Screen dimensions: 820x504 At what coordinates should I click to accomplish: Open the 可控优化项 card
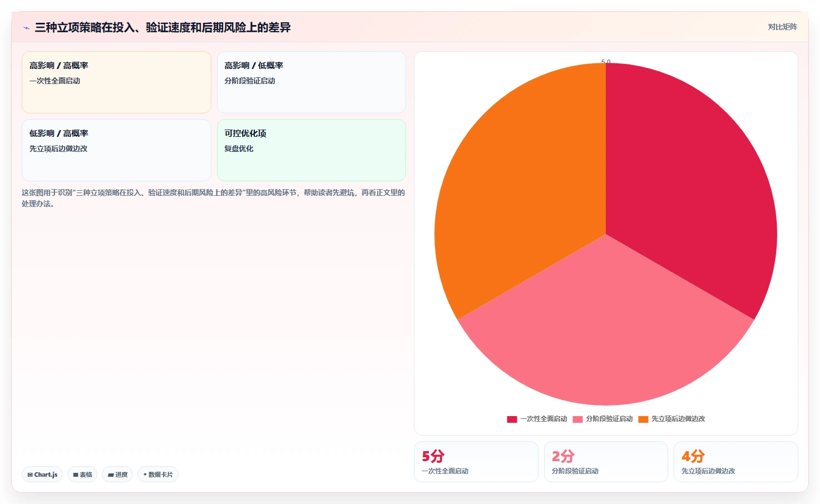pyautogui.click(x=312, y=150)
